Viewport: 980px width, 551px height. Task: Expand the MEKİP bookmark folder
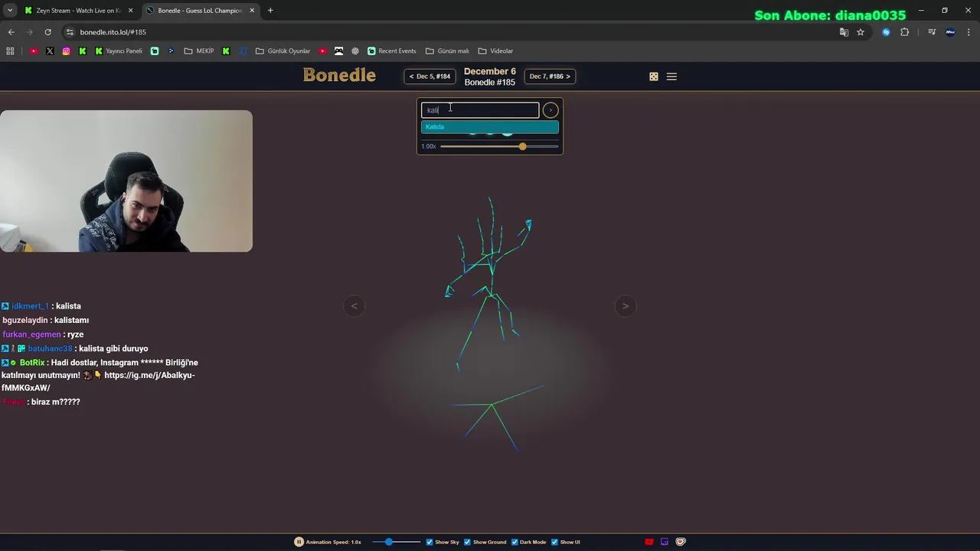199,51
